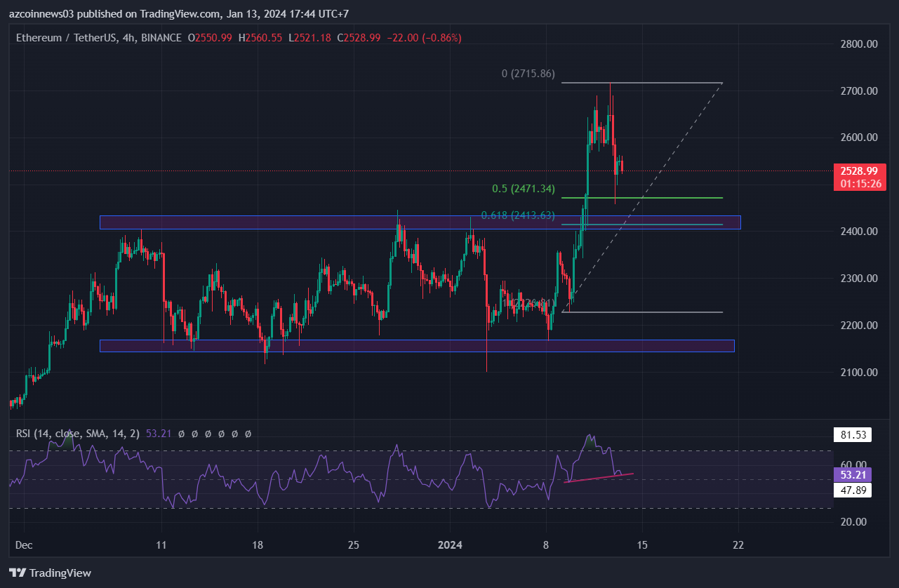Screen dimensions: 899x588
Task: Click the 11 date label on the time axis
Action: tap(161, 545)
